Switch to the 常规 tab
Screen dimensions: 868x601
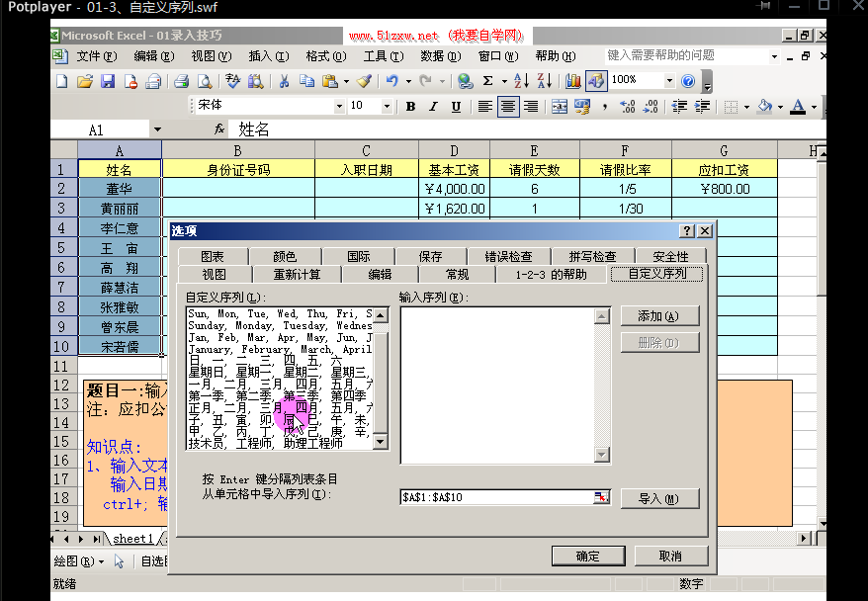(458, 275)
